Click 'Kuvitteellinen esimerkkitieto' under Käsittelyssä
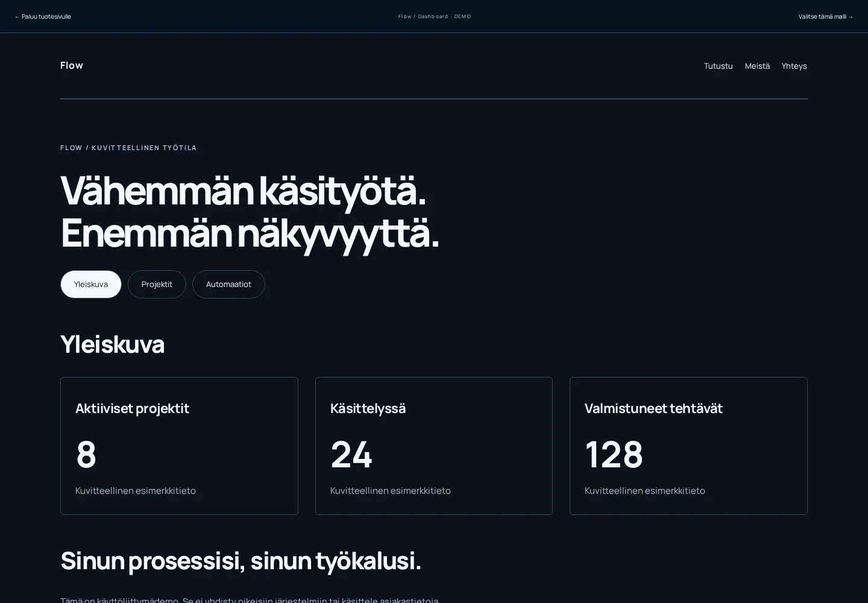868x603 pixels. pyautogui.click(x=390, y=491)
